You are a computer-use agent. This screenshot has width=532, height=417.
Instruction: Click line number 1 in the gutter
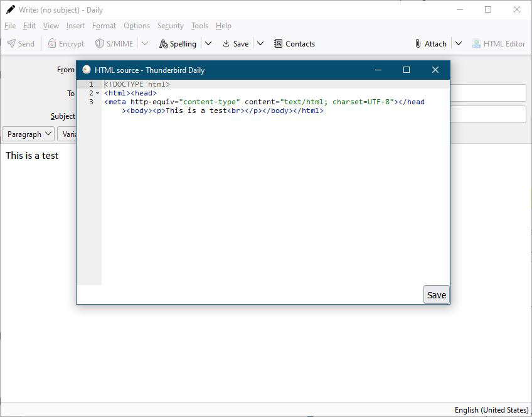coord(91,84)
